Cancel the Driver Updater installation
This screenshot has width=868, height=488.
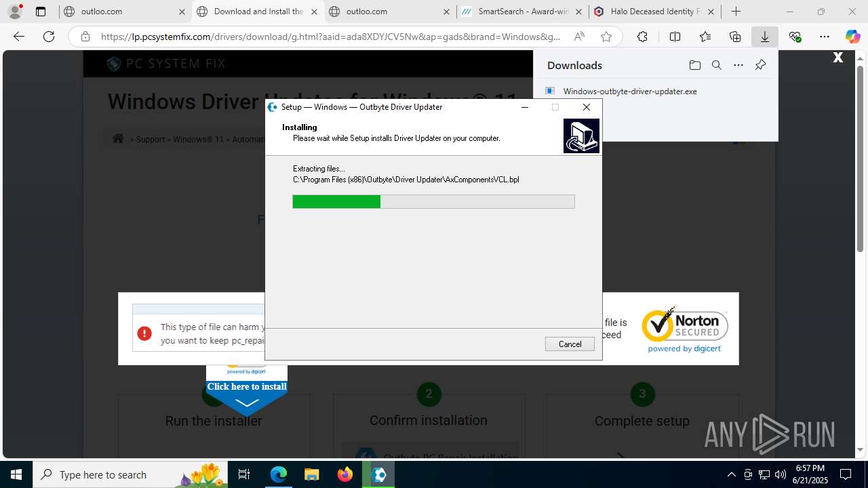click(570, 344)
